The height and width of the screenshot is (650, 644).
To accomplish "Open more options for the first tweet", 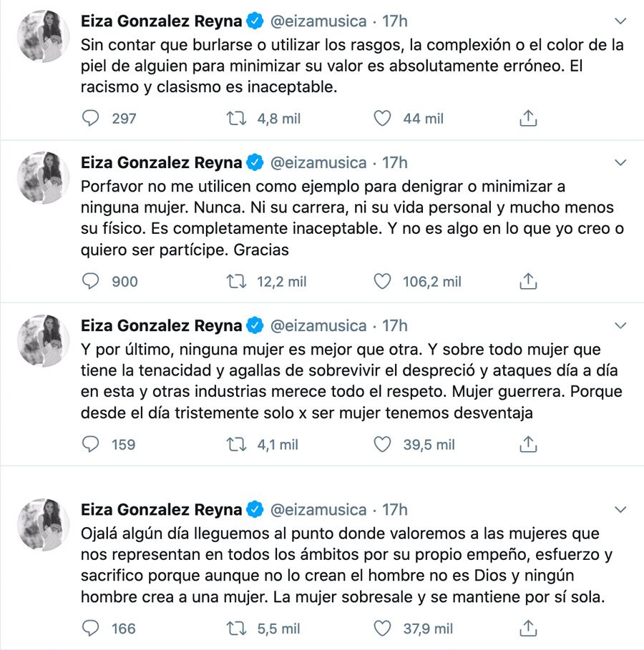I will click(x=620, y=21).
